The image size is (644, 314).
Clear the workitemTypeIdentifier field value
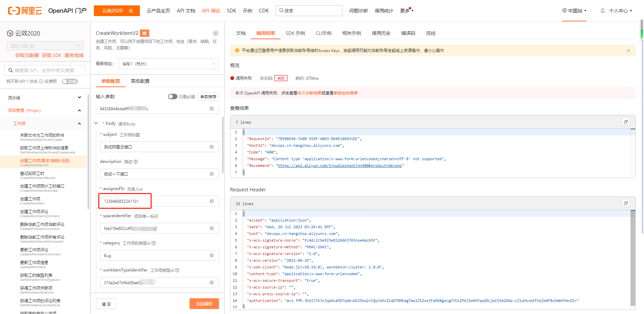click(x=212, y=282)
